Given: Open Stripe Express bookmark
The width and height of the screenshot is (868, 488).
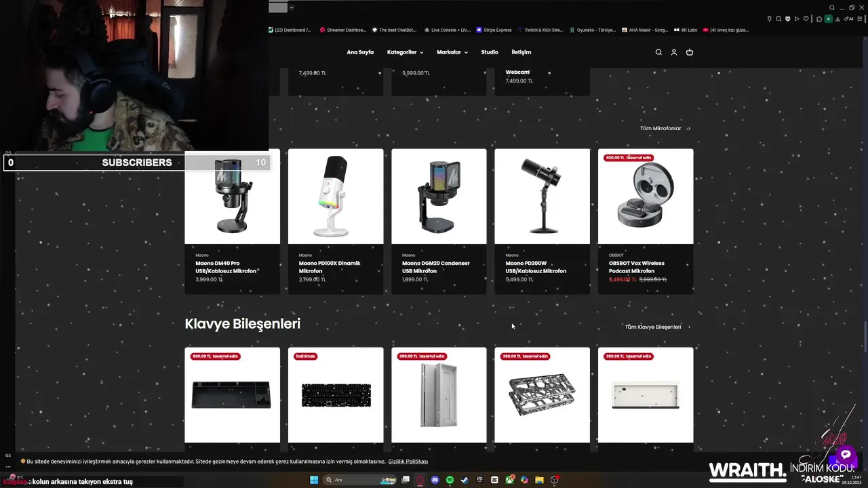Looking at the screenshot, I should pyautogui.click(x=494, y=30).
